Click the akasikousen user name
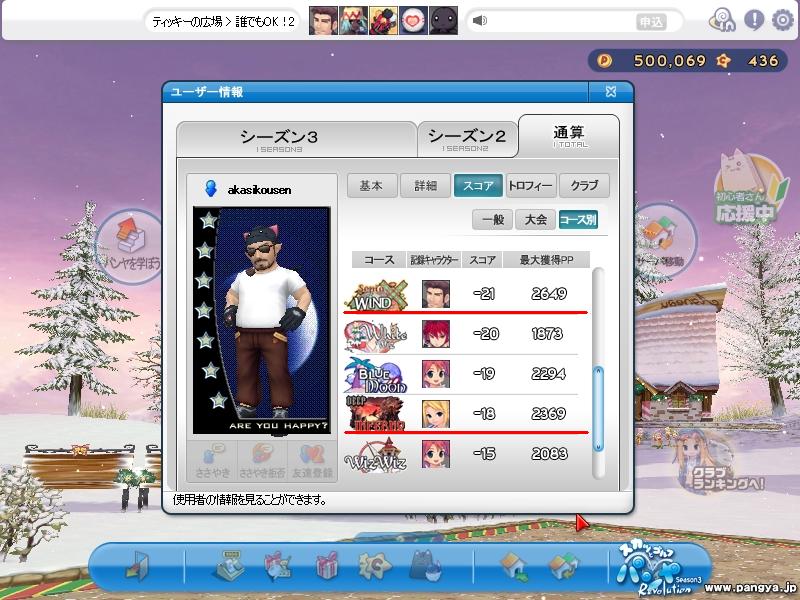Image resolution: width=800 pixels, height=600 pixels. tap(259, 190)
